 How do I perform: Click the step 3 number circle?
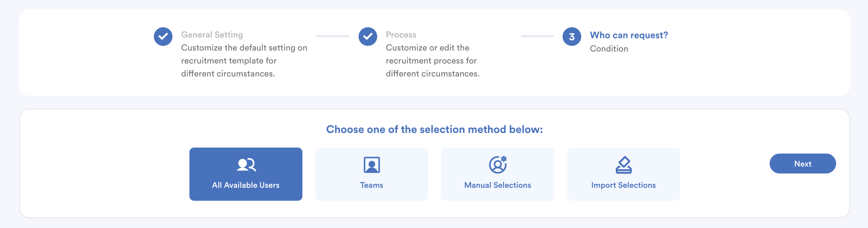[x=572, y=36]
